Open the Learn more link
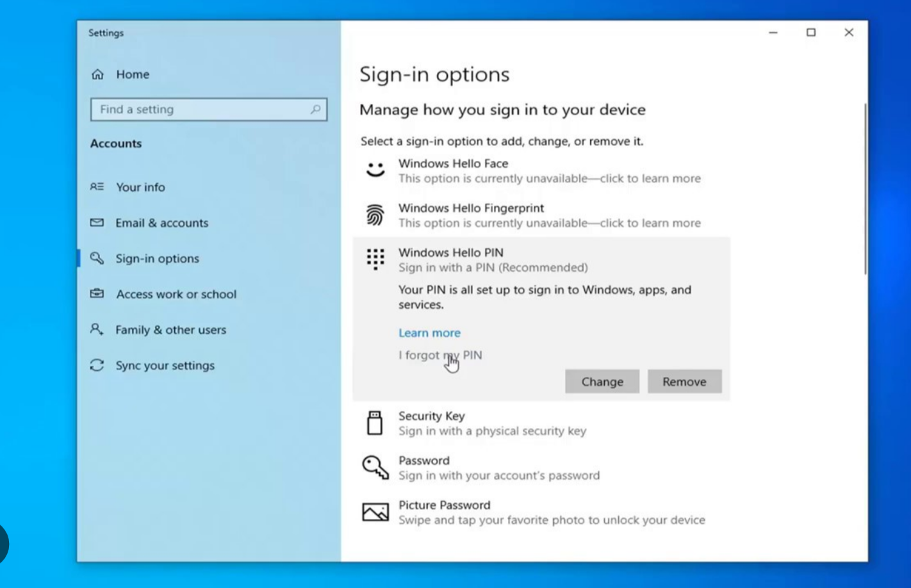Viewport: 911px width, 588px height. [429, 333]
